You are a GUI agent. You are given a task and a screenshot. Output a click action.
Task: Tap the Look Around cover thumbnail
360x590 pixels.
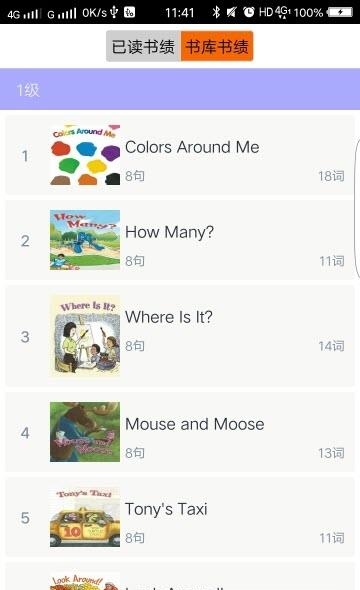coord(85,581)
